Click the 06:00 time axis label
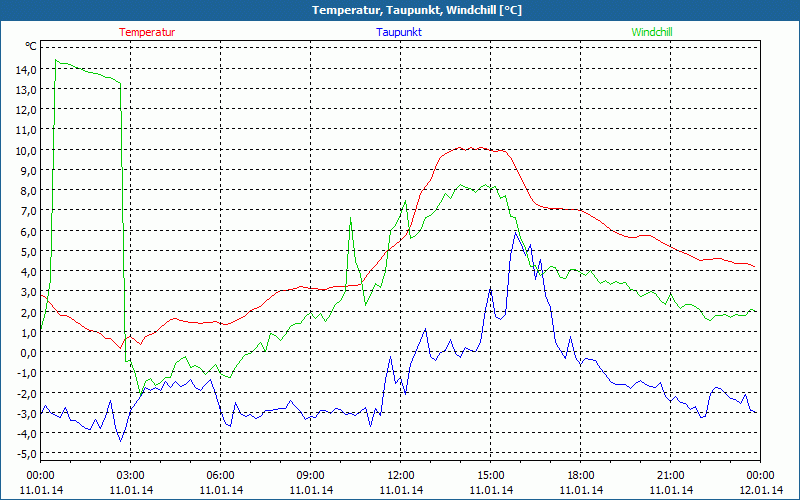Viewport: 800px width, 500px height. tap(220, 476)
